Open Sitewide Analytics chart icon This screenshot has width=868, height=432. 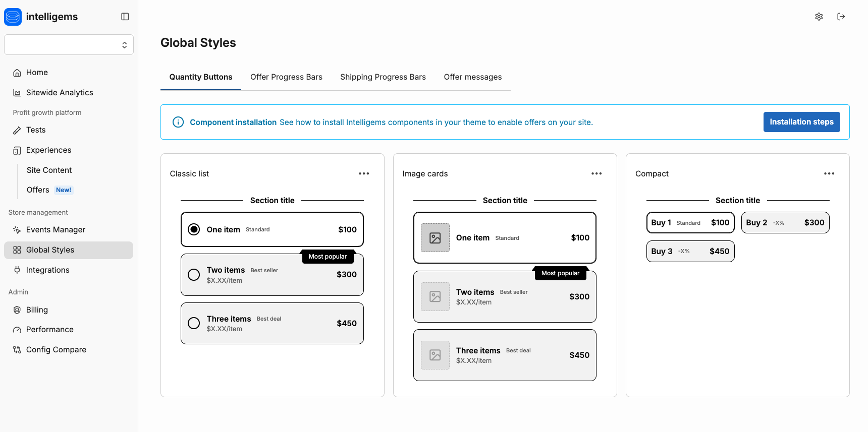tap(17, 93)
